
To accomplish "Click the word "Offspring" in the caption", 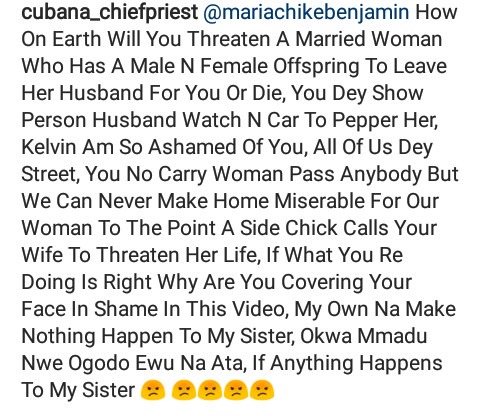I will 316,66.
